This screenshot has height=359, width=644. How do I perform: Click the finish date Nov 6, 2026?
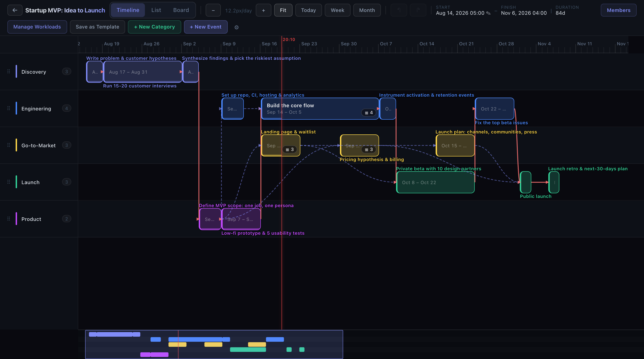tap(524, 13)
